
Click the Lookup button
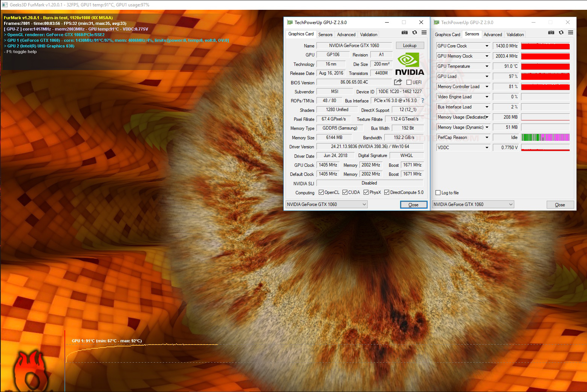(410, 46)
